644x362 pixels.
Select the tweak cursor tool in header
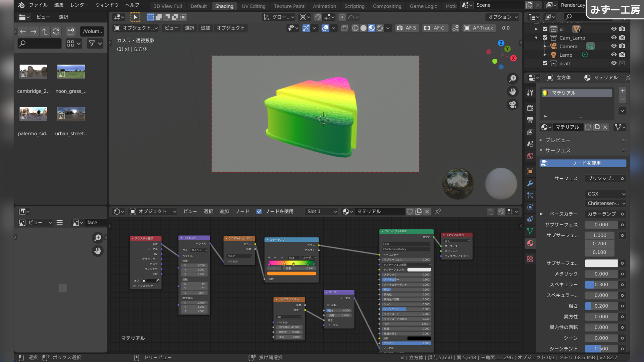[135, 17]
